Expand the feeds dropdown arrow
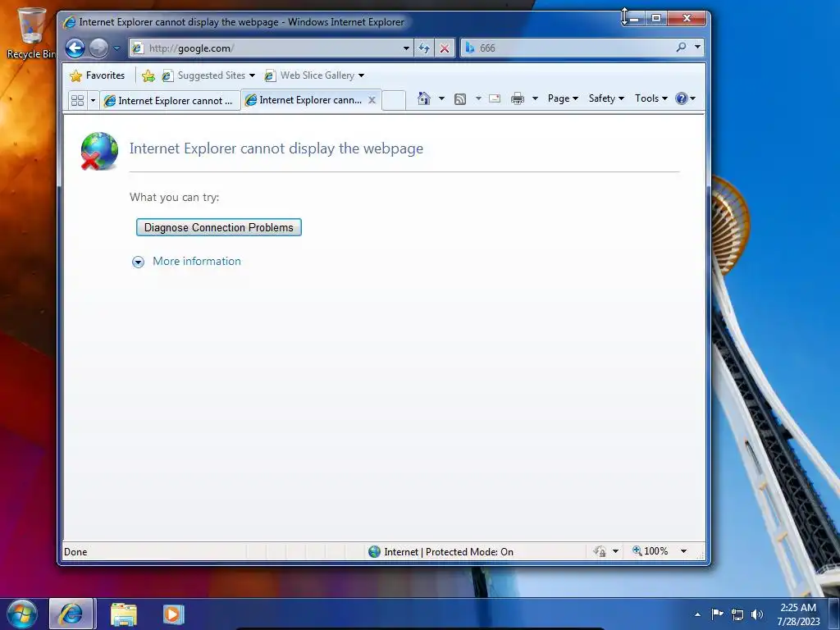 point(478,98)
